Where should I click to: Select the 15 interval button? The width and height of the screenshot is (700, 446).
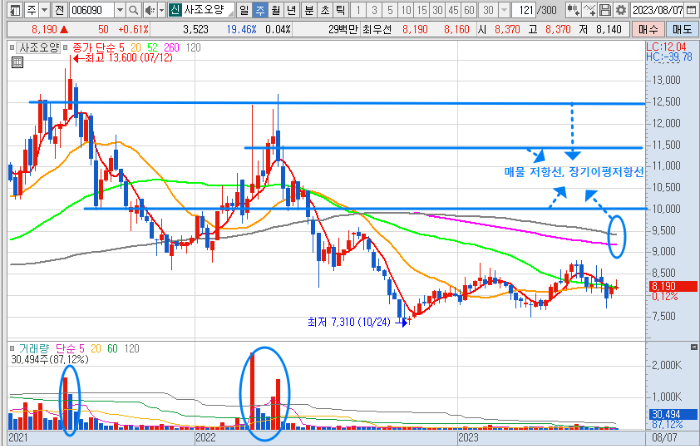point(422,10)
